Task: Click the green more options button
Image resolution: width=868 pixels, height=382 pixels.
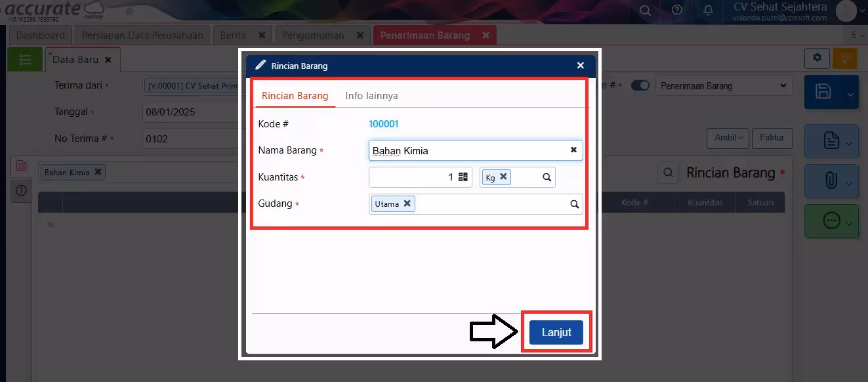Action: click(x=831, y=221)
